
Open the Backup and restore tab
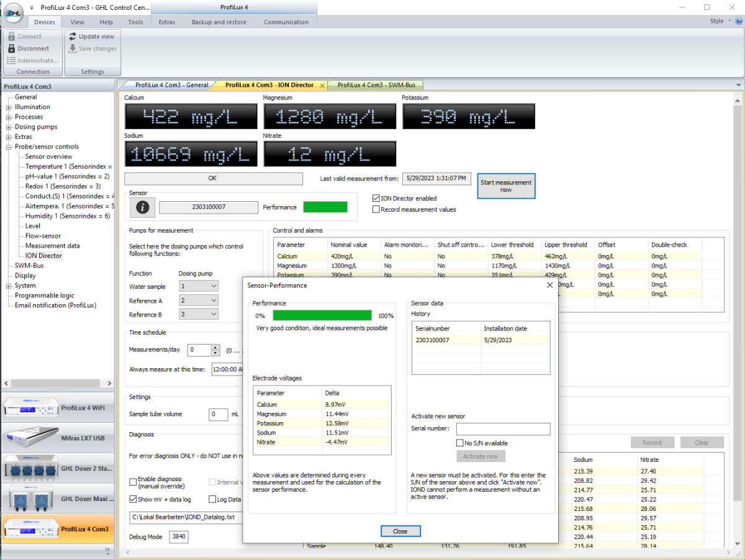pos(219,22)
